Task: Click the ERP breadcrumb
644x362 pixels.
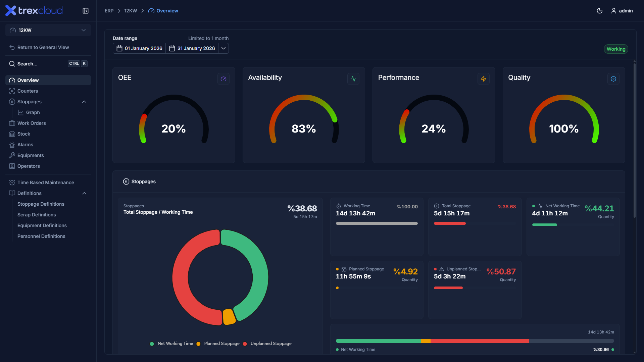Action: tap(109, 11)
